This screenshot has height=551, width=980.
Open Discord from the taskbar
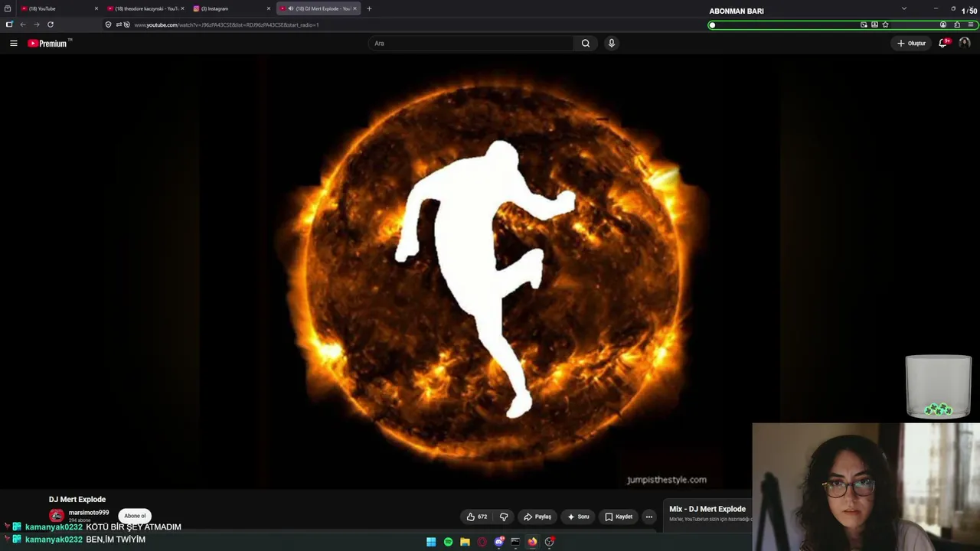(x=498, y=542)
